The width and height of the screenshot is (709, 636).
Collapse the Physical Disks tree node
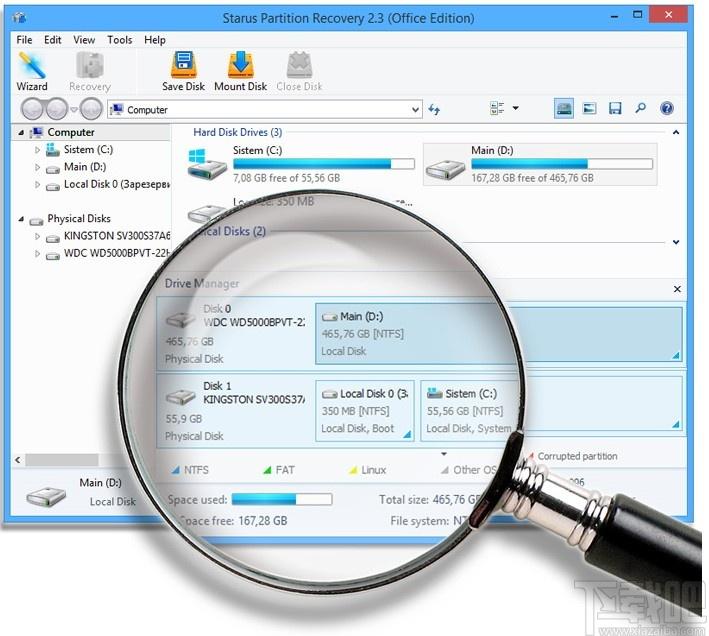[x=21, y=219]
